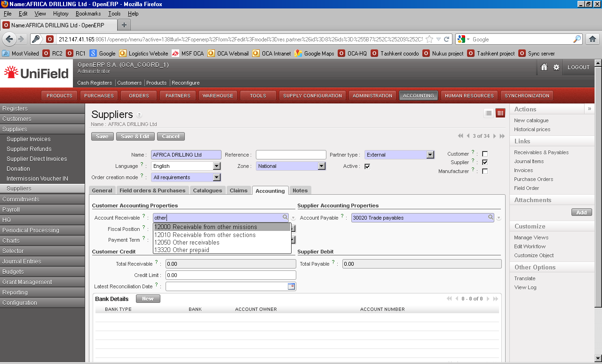Click the home icon in UniField header
Image resolution: width=602 pixels, height=364 pixels.
tap(544, 67)
